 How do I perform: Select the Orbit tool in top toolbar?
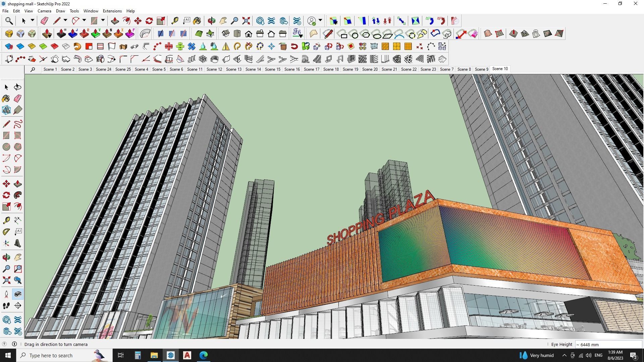coord(211,21)
